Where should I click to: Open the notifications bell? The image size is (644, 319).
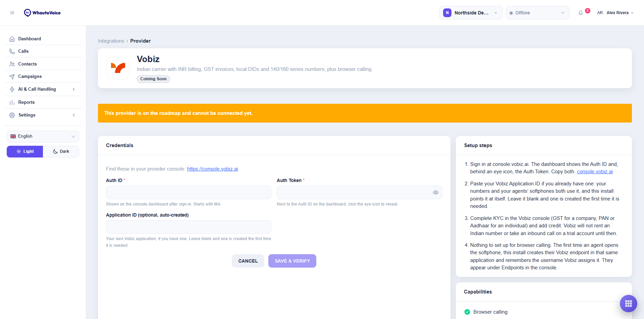coord(581,13)
